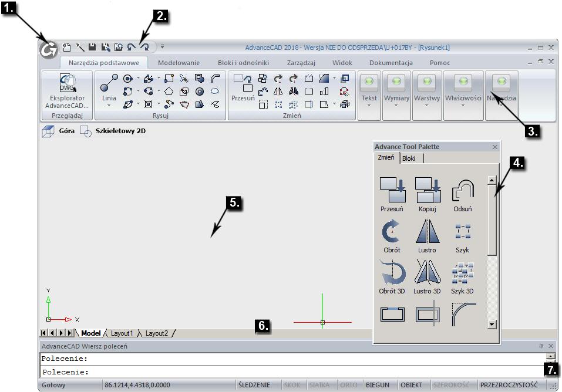Enable SKOK snap in the status bar
562x392 pixels.
[292, 385]
